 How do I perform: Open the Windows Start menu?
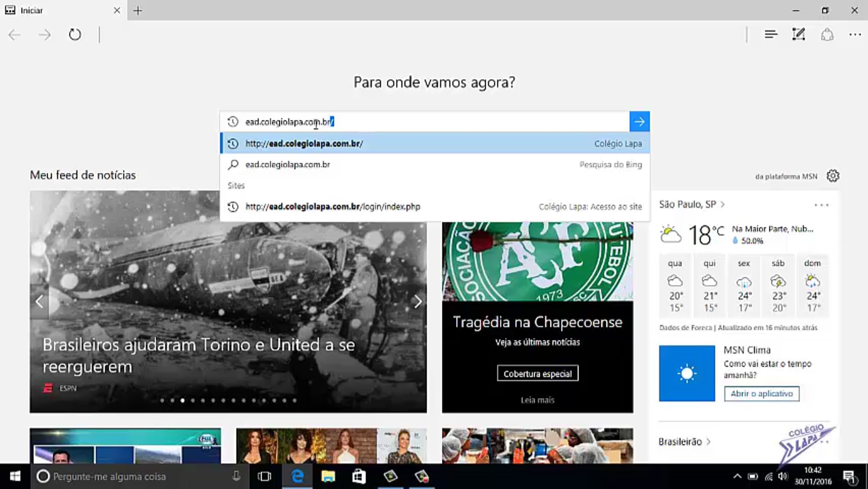point(15,476)
